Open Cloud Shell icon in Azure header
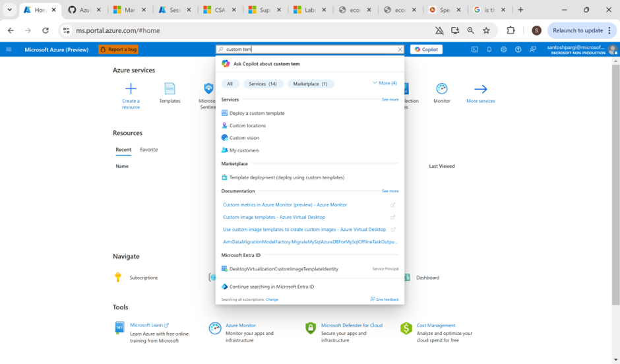This screenshot has height=364, width=620. click(474, 49)
